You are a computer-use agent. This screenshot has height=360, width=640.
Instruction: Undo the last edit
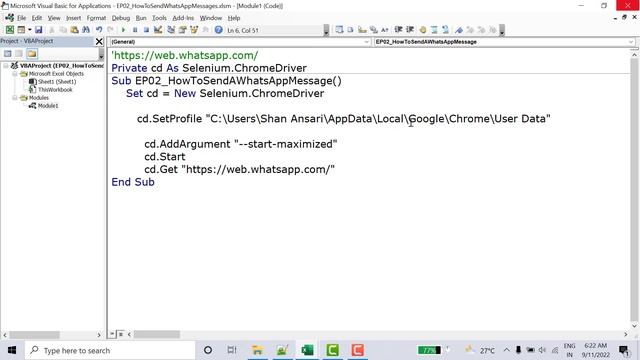tap(99, 30)
